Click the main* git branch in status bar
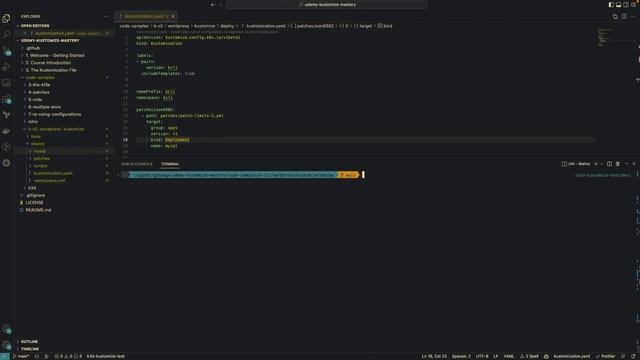Image resolution: width=640 pixels, height=360 pixels. (x=21, y=356)
